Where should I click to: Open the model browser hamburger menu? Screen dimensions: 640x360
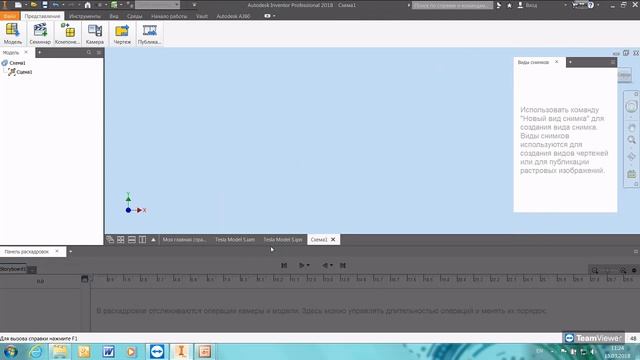click(99, 52)
